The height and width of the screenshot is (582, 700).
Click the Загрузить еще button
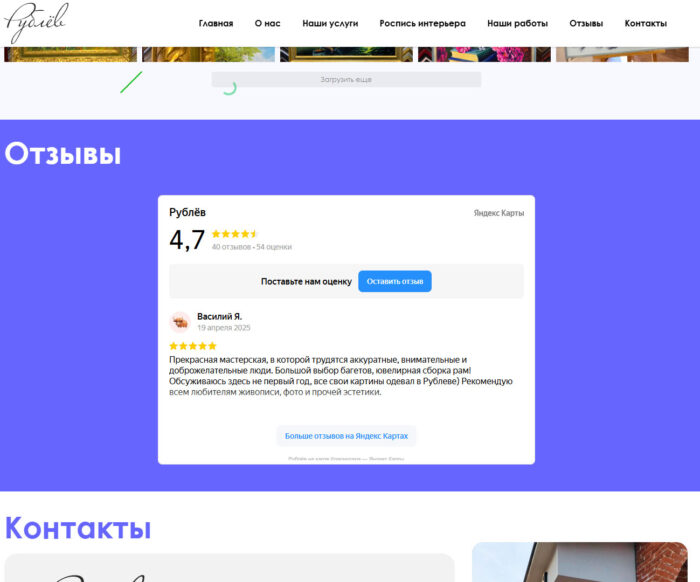coord(346,79)
